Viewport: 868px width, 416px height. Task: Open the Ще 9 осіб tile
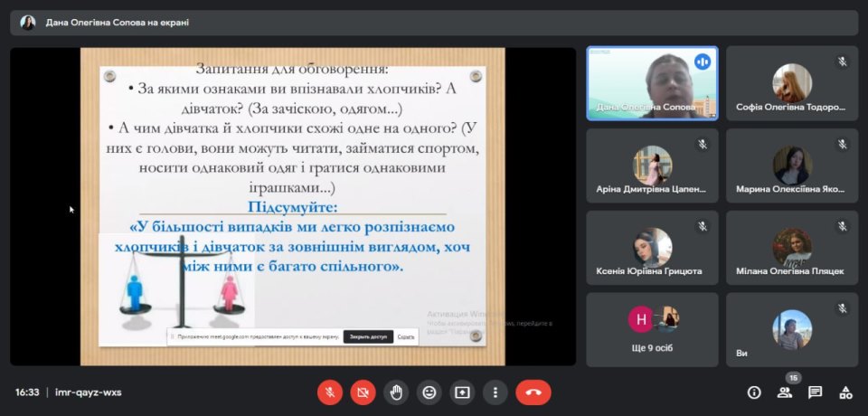tap(652, 329)
